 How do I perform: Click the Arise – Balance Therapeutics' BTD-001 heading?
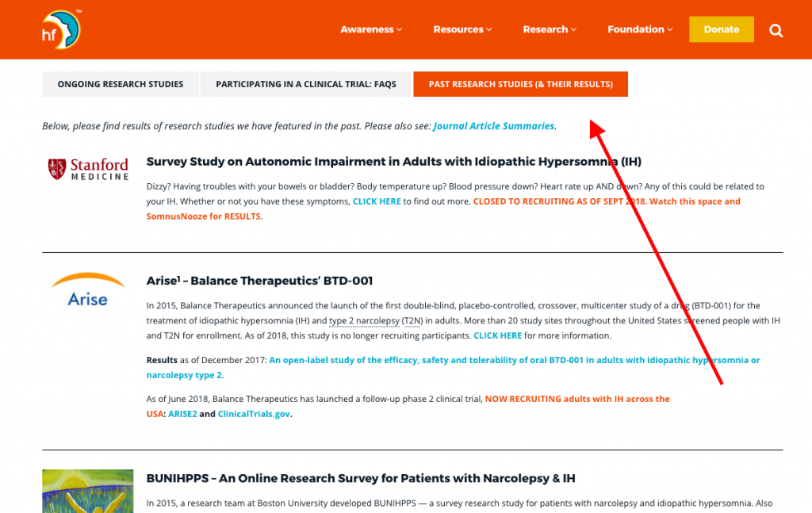click(x=259, y=281)
